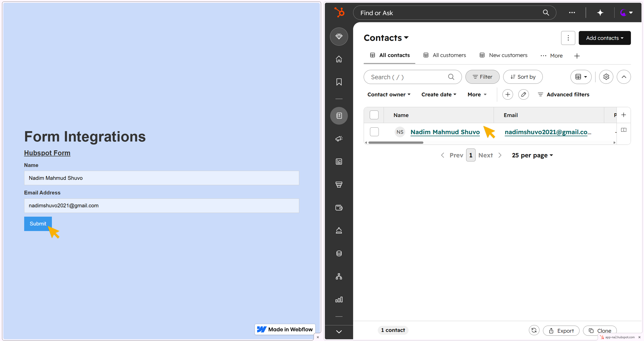Image resolution: width=644 pixels, height=341 pixels.
Task: Open the 25 per page dropdown
Action: coord(532,155)
